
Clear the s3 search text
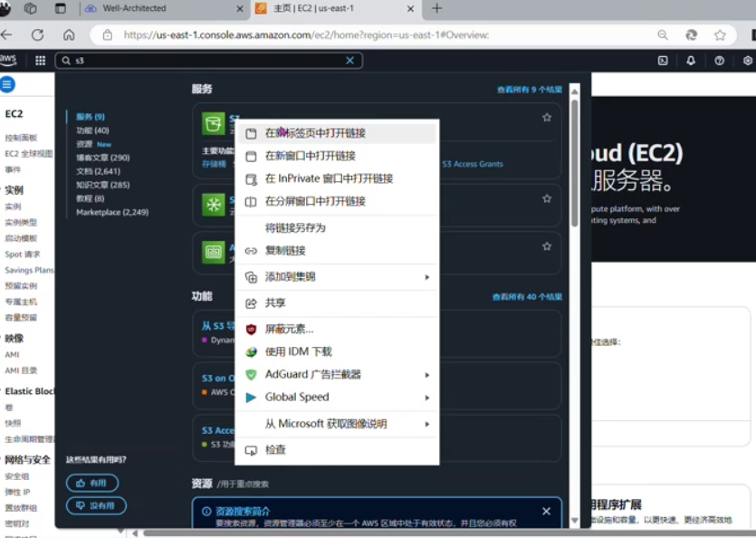point(350,61)
